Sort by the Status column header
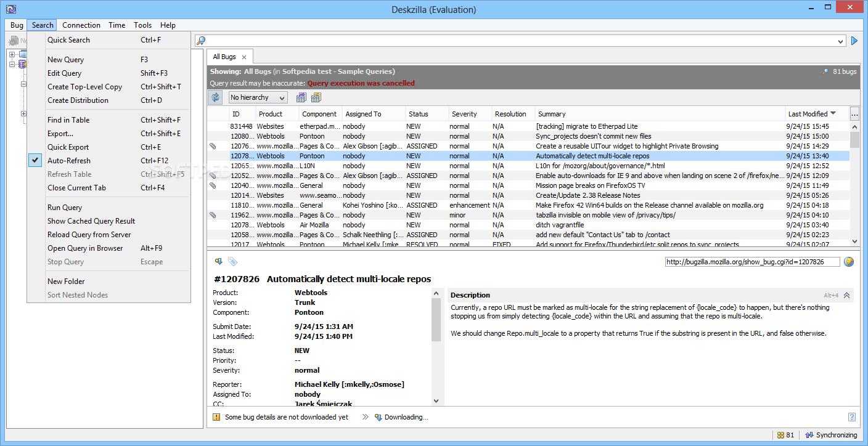 [x=427, y=114]
